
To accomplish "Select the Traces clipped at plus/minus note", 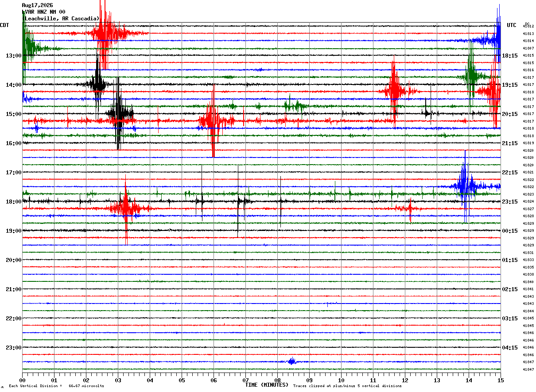I will tap(347, 386).
